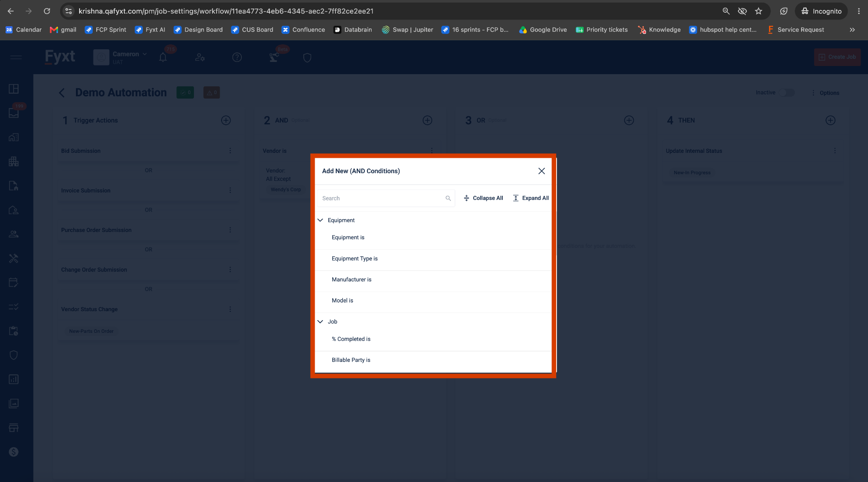Viewport: 868px width, 482px height.
Task: Show more bookmarks with the chevron
Action: pos(852,30)
